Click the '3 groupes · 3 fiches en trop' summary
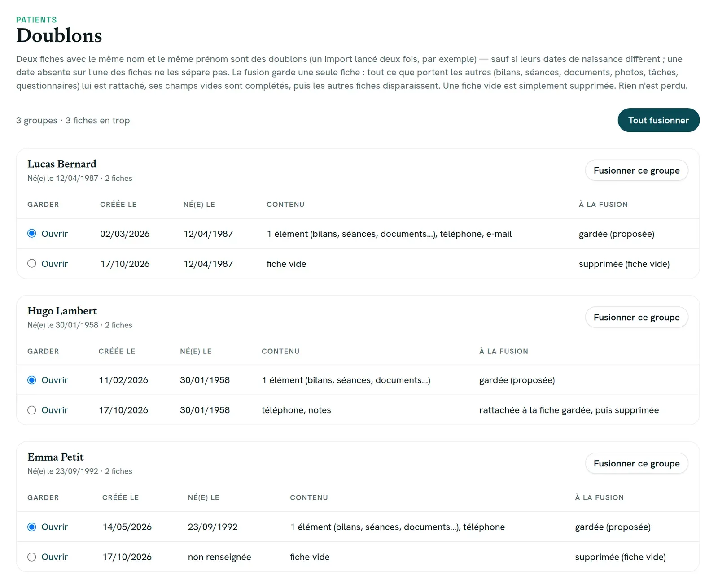718x588 pixels. click(x=73, y=120)
